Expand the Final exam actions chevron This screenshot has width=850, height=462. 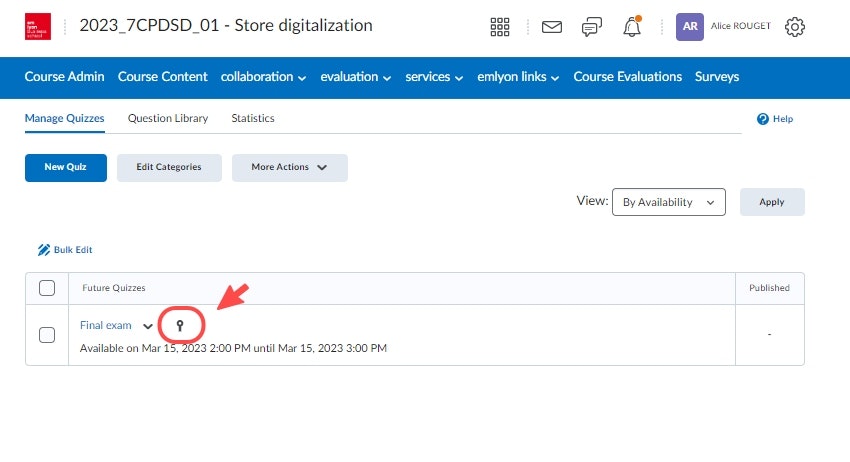pos(148,327)
